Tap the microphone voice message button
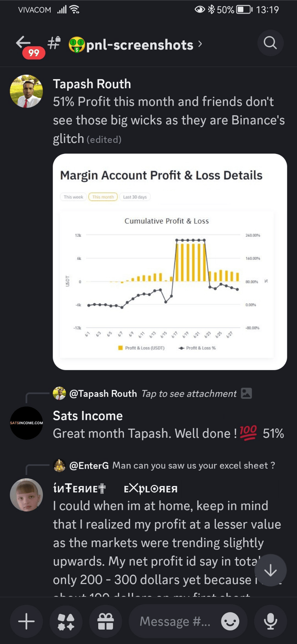Viewport: 297px width, 644px height. (x=270, y=622)
